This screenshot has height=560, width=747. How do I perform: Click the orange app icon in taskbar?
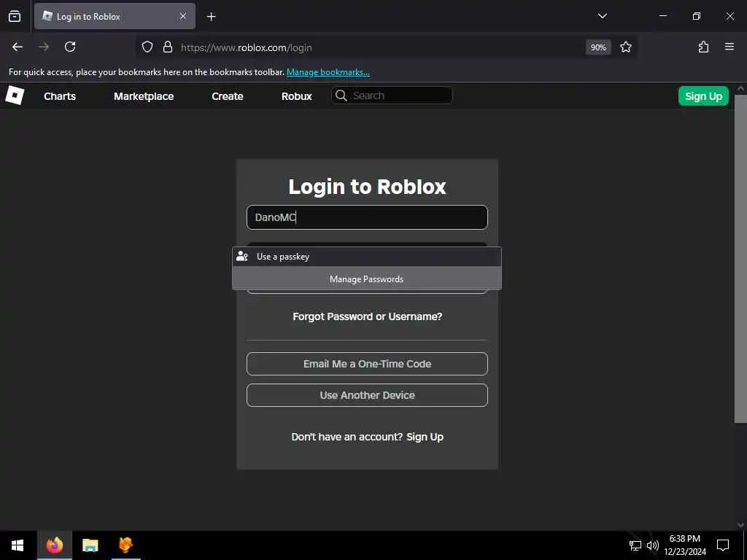125,545
